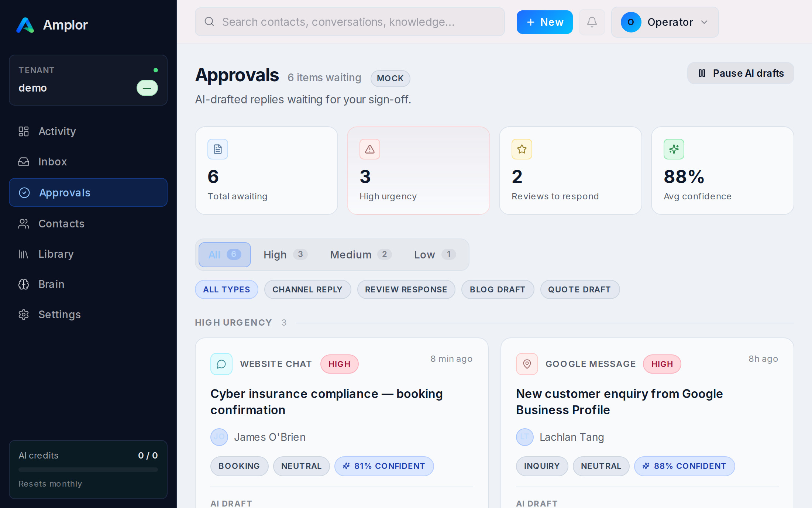This screenshot has width=812, height=508.
Task: Open New customer enquiry from Google card title
Action: (619, 402)
